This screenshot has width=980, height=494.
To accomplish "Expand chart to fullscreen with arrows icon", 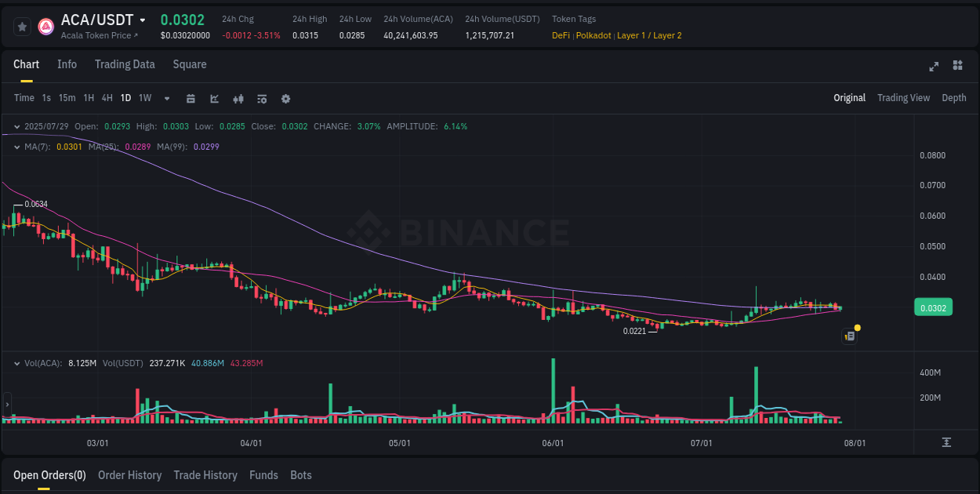I will point(934,67).
